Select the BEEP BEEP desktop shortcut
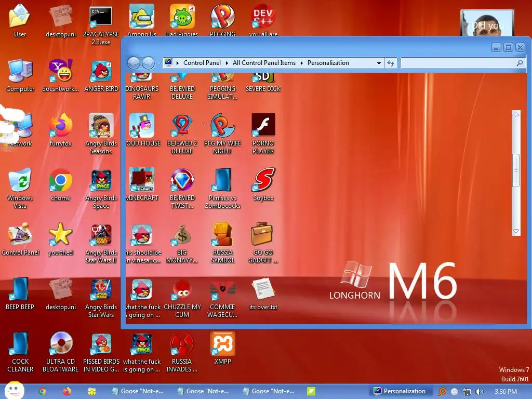532x399 pixels. [20, 294]
